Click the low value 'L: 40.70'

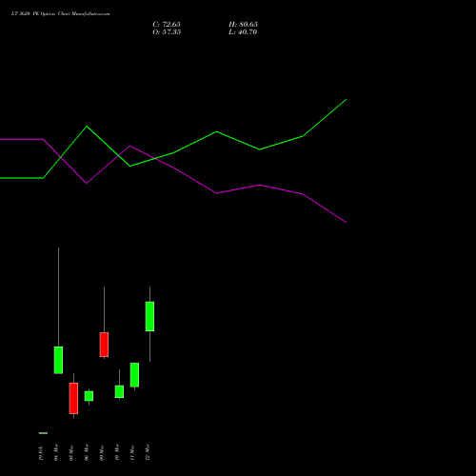243,32
